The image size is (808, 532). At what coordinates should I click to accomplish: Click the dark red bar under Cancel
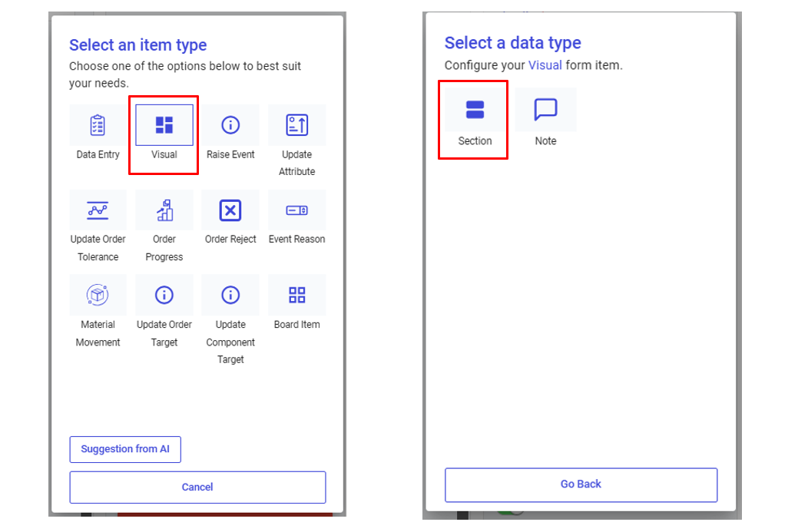[224, 514]
